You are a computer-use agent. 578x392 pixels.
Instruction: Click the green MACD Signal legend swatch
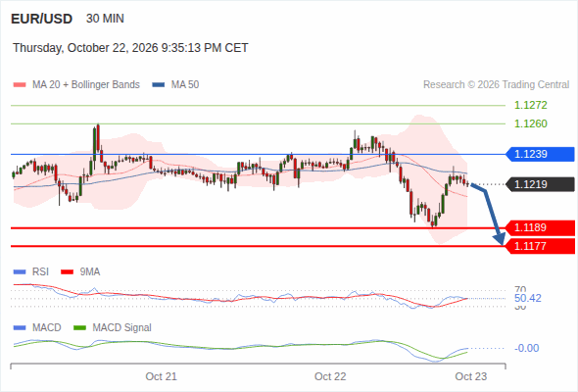pos(79,327)
